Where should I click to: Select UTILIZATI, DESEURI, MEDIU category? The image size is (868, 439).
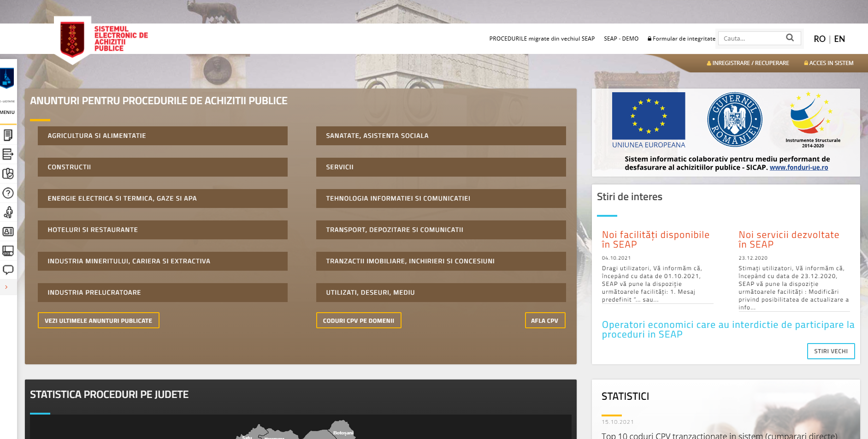click(441, 292)
